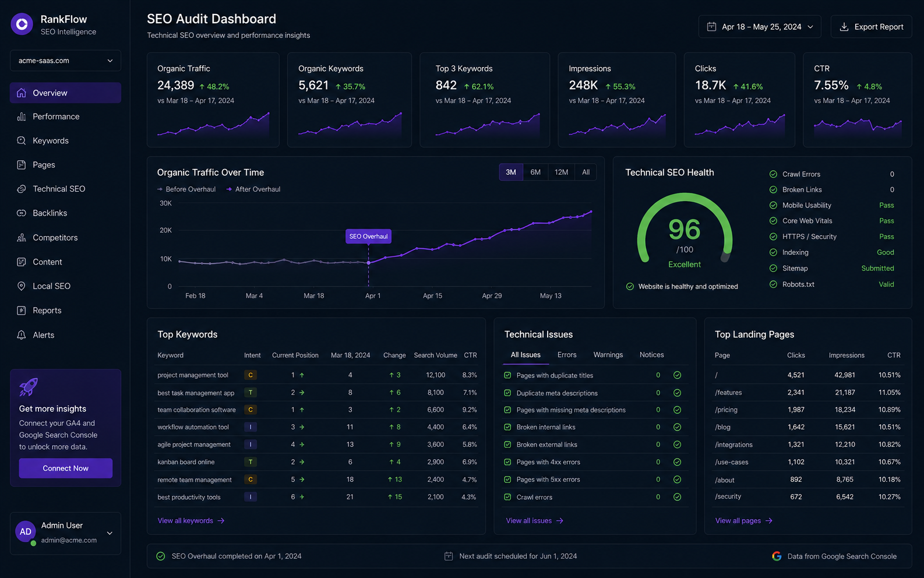Click the Pages document icon
Image resolution: width=924 pixels, height=578 pixels.
click(22, 165)
